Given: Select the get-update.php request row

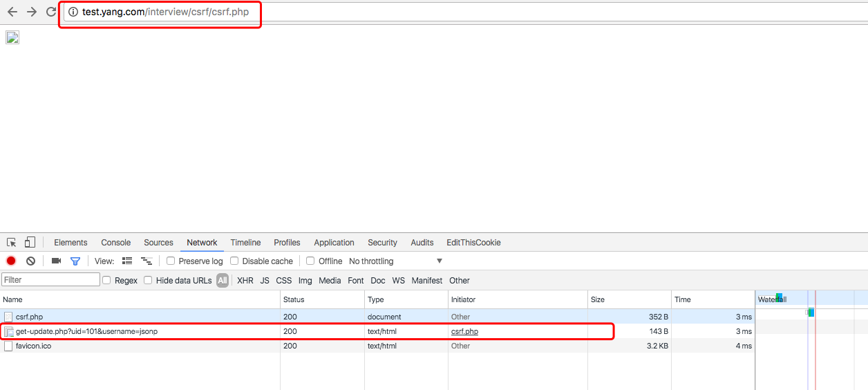Looking at the screenshot, I should click(x=86, y=331).
